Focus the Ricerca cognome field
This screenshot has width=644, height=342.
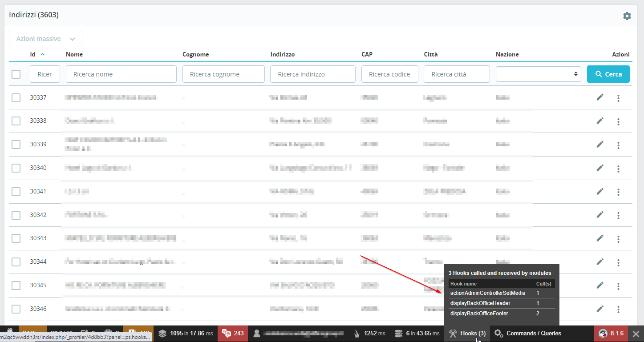(x=223, y=74)
